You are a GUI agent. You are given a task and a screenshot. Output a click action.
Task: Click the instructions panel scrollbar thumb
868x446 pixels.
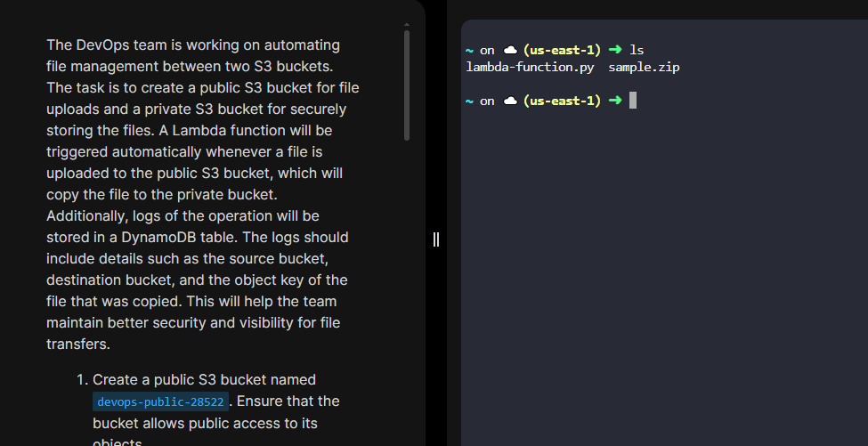[407, 85]
